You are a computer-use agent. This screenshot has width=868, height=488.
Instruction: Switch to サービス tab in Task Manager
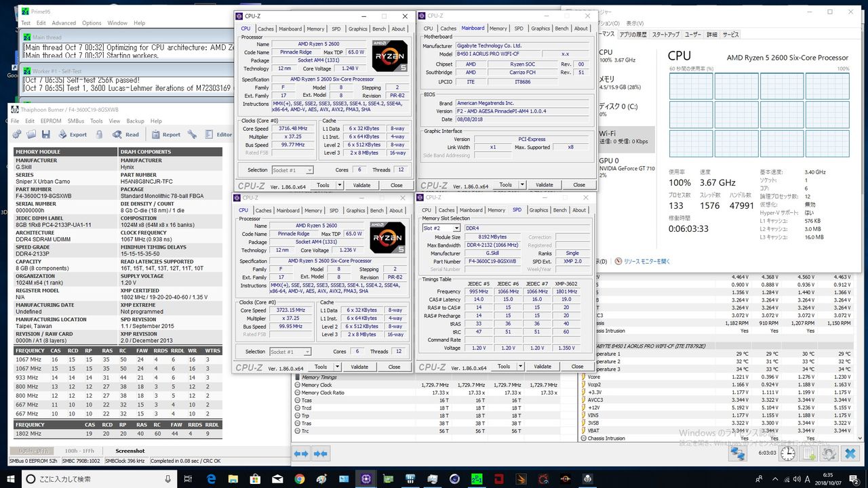pyautogui.click(x=730, y=34)
